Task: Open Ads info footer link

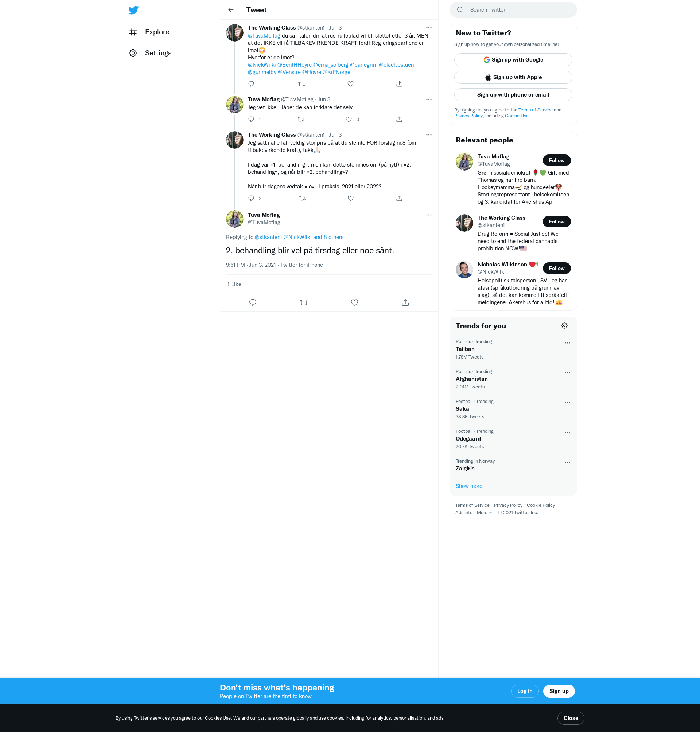Action: pyautogui.click(x=464, y=513)
